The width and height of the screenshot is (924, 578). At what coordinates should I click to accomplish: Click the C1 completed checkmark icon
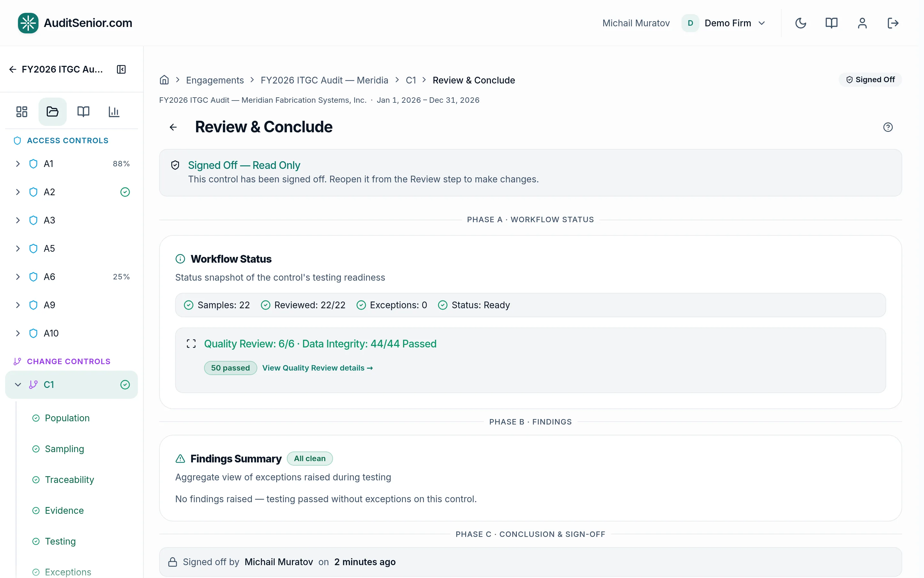125,385
